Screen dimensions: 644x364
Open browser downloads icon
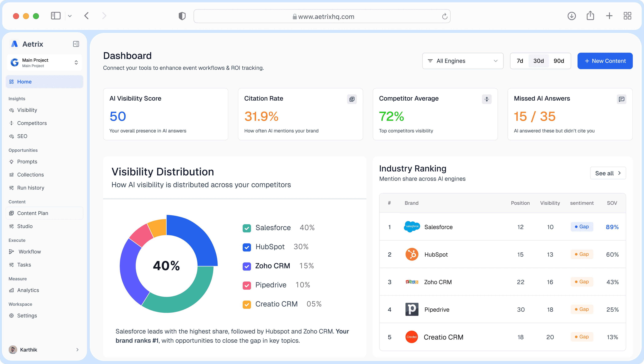click(x=572, y=16)
